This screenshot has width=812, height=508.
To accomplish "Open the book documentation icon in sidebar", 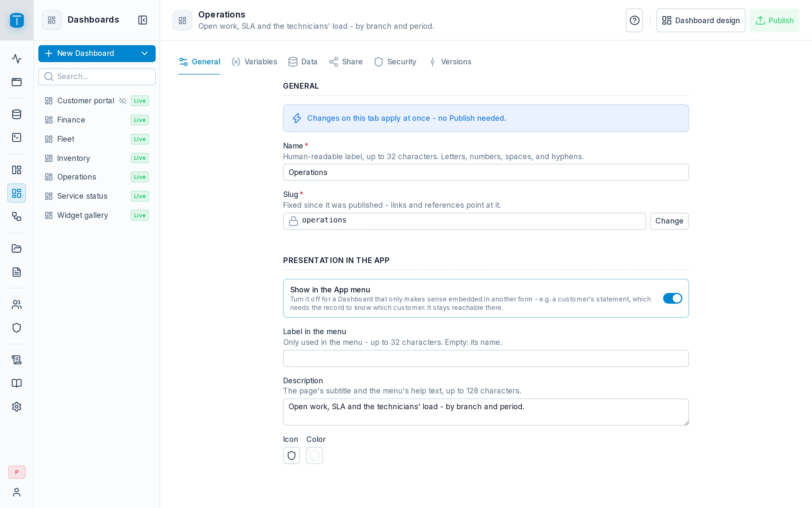I will pyautogui.click(x=17, y=383).
